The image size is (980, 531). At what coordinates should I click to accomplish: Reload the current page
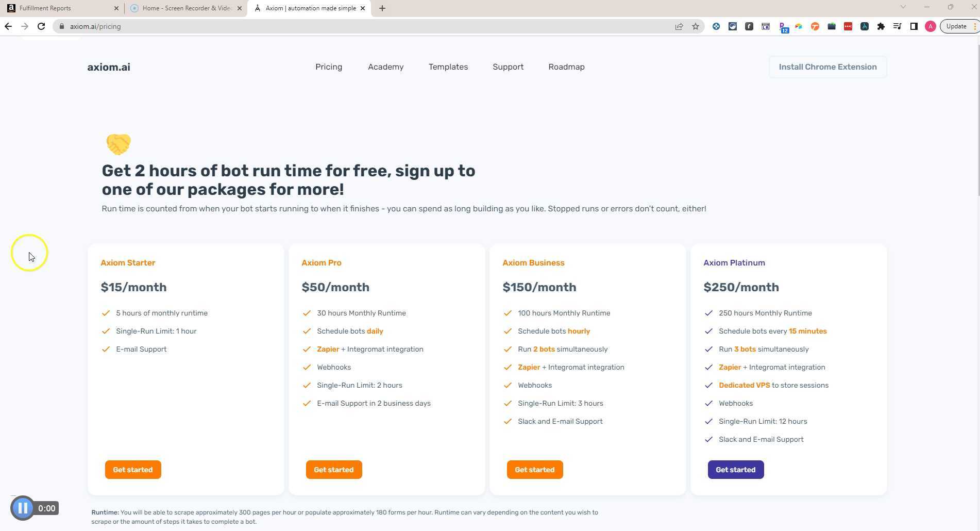click(41, 26)
